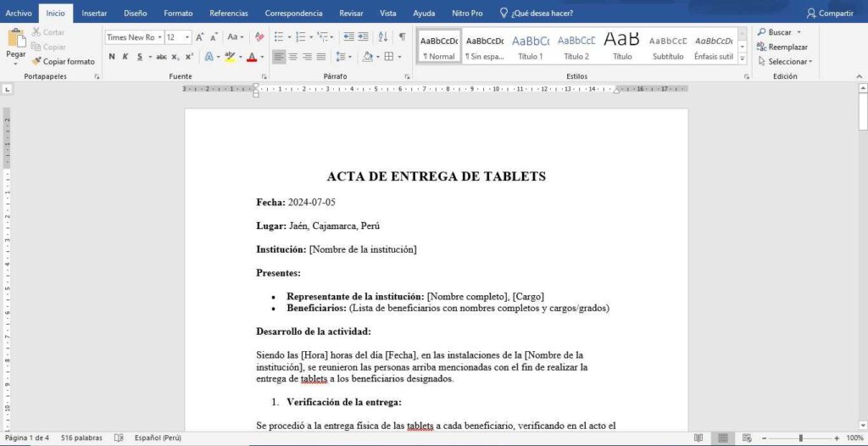Expand the styles gallery More arrow
This screenshot has width=868, height=446.
tap(743, 58)
